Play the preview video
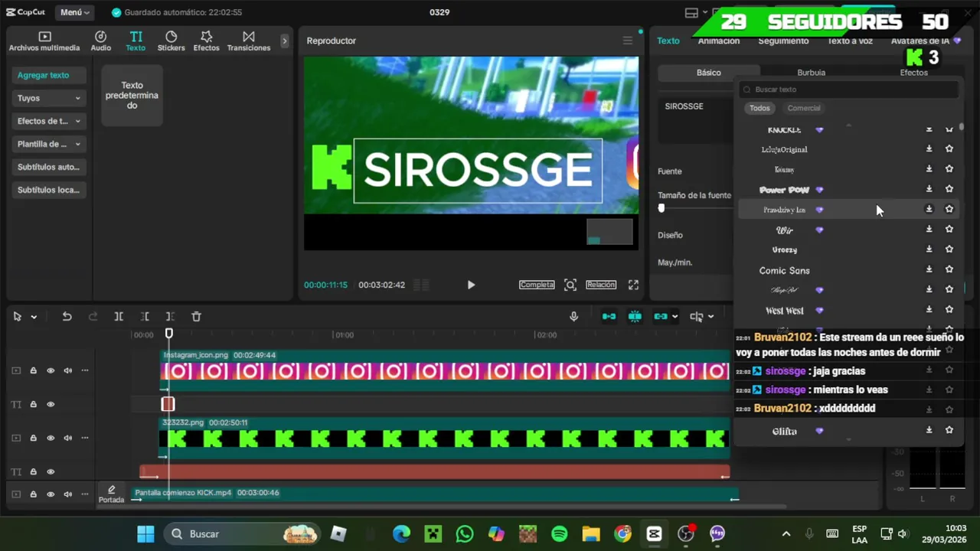This screenshot has height=551, width=980. [471, 285]
